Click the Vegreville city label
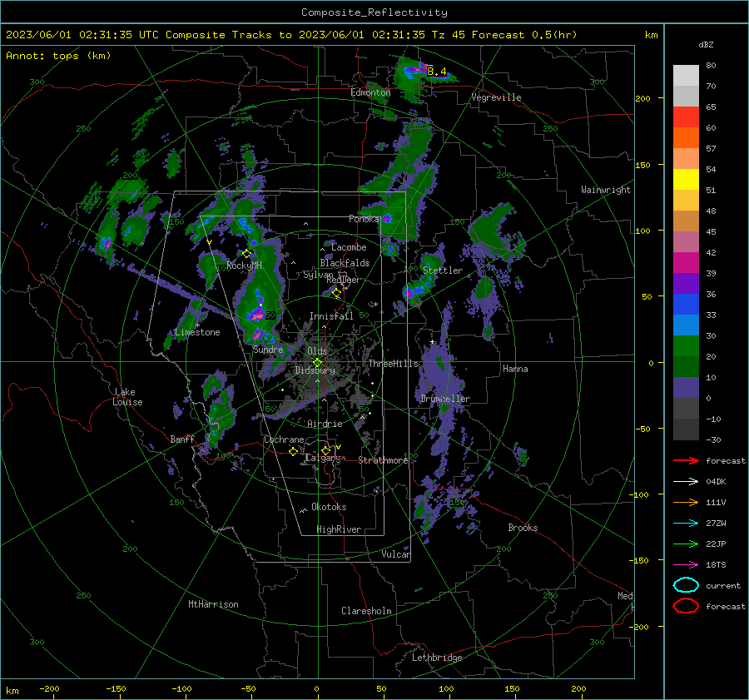 point(496,97)
